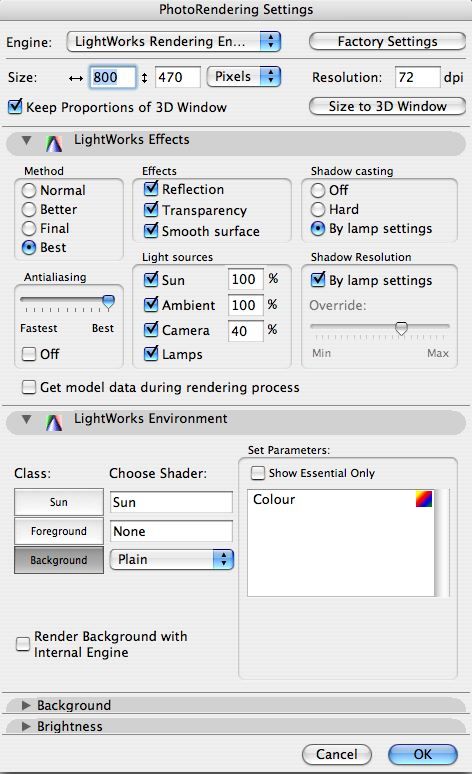The width and height of the screenshot is (472, 774).
Task: Select Better rendering method
Action: (29, 209)
